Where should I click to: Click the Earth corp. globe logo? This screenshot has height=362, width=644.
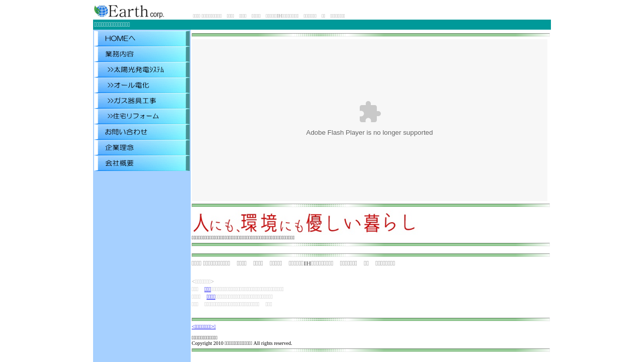(x=129, y=11)
